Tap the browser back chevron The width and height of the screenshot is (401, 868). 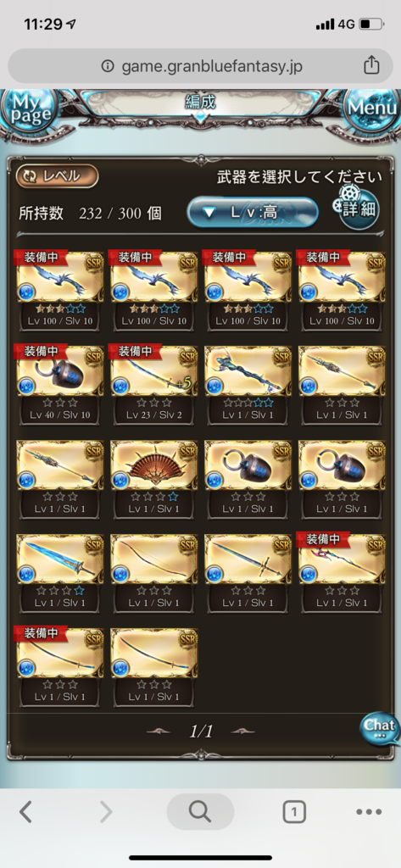tap(26, 812)
